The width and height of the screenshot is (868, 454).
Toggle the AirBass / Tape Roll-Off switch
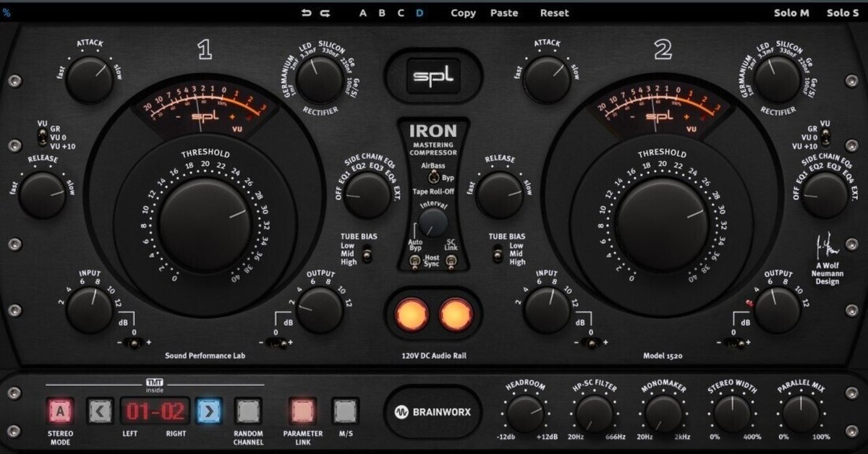433,177
